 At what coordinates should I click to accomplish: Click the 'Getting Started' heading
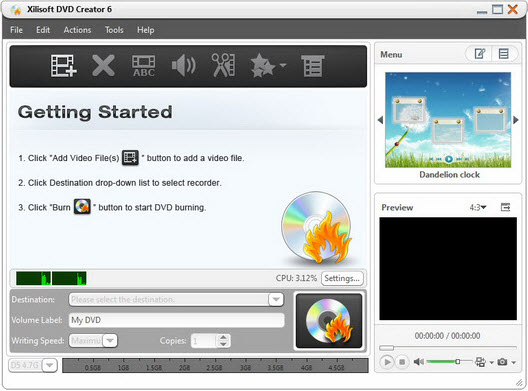(x=95, y=112)
